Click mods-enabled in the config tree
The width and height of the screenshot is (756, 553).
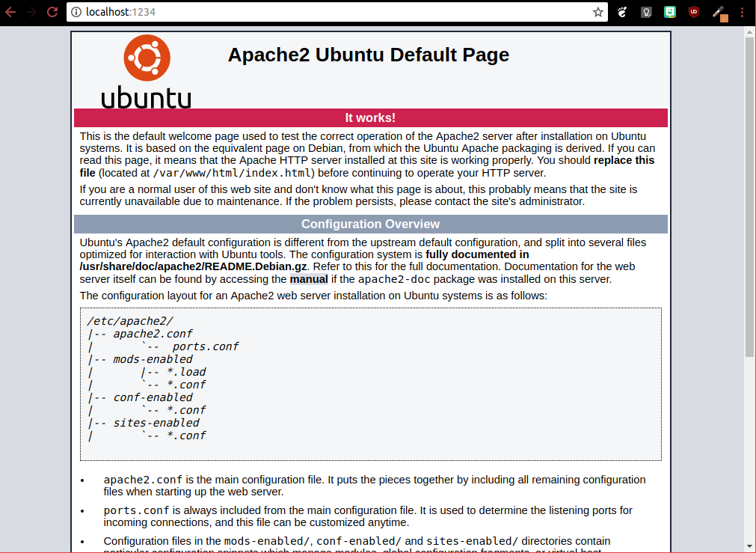pos(153,359)
